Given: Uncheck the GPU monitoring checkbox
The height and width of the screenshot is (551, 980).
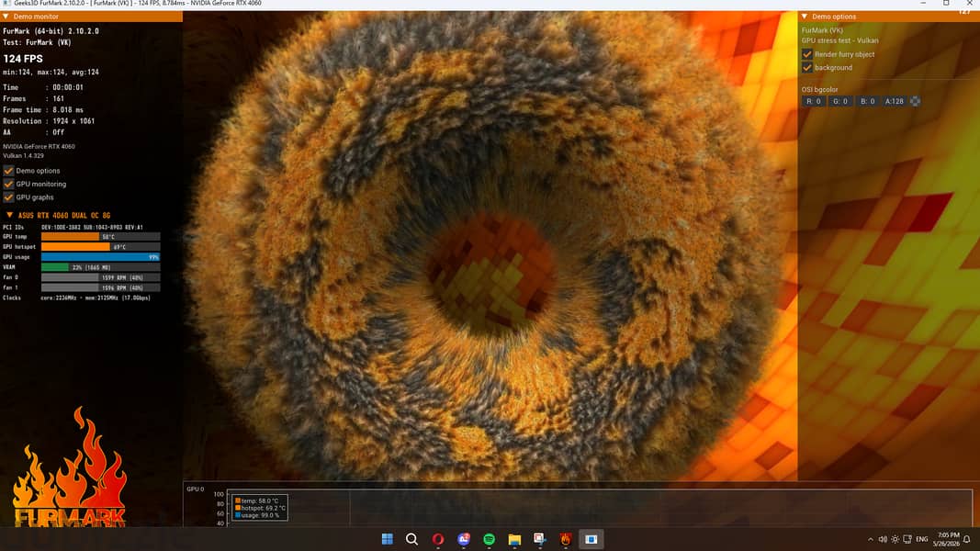Looking at the screenshot, I should 9,184.
